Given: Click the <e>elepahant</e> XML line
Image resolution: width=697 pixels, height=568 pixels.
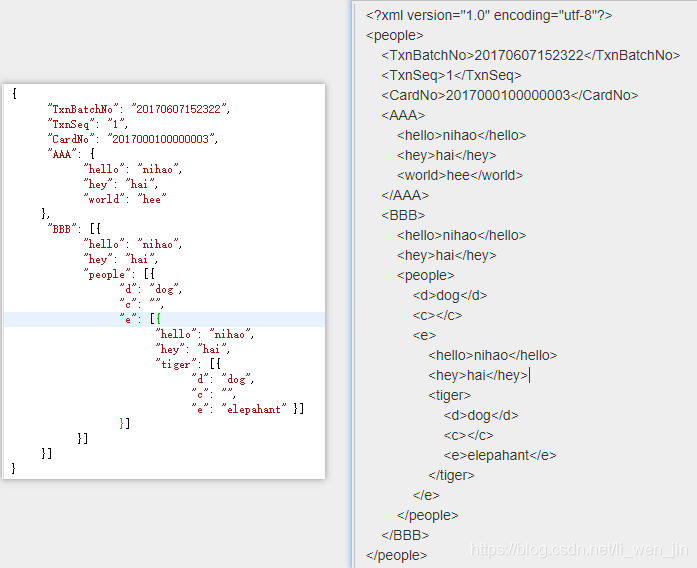Looking at the screenshot, I should 500,455.
